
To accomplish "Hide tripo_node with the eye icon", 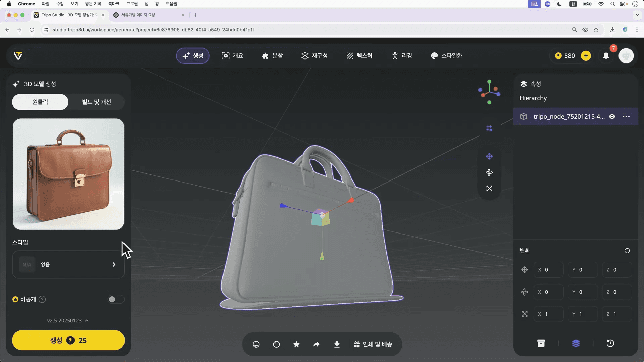I will 612,117.
